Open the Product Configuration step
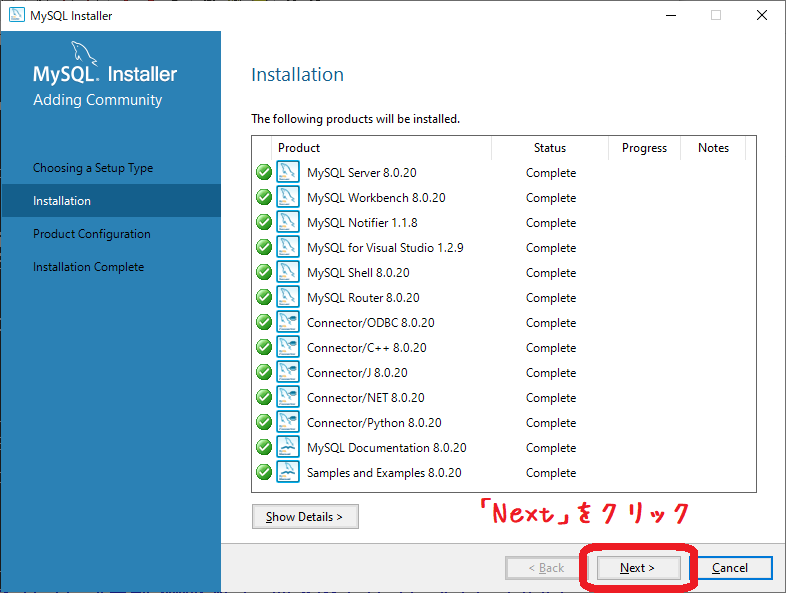The width and height of the screenshot is (786, 593). (92, 234)
